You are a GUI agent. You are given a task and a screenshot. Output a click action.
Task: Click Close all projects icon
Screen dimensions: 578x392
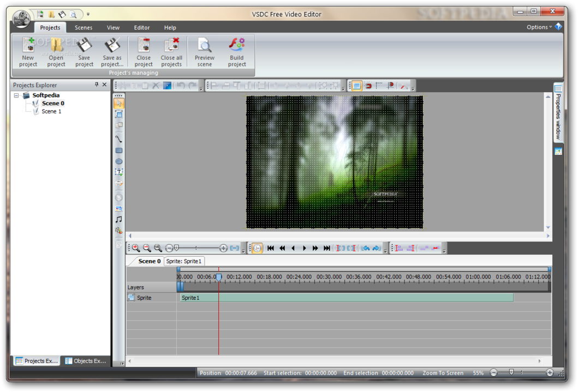[171, 45]
